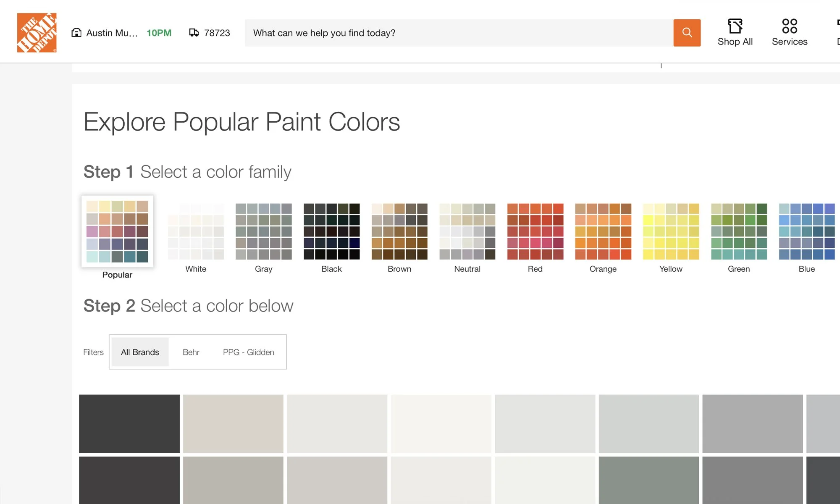Click the Austin store location icon
Screen dimensions: 840x504
coord(76,33)
